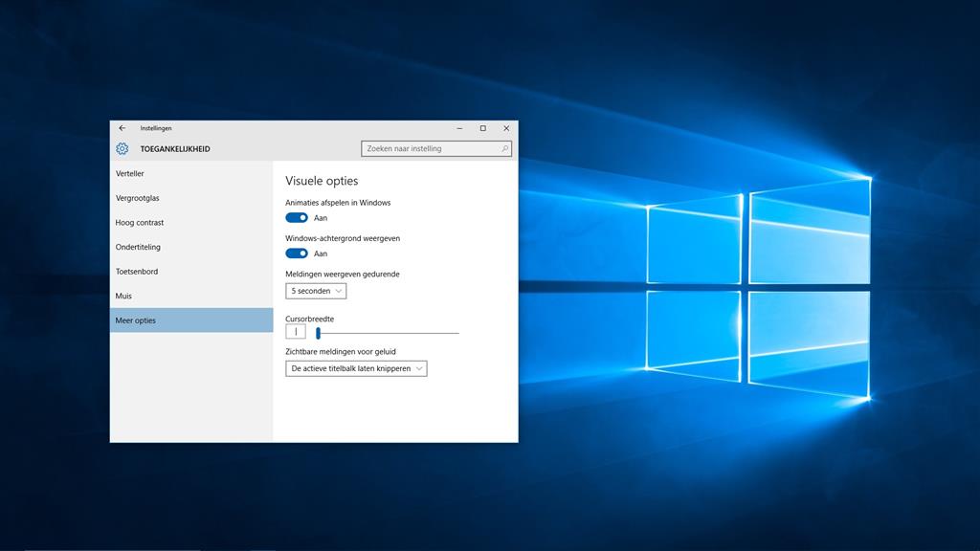Click the search magnifier icon

tap(504, 148)
